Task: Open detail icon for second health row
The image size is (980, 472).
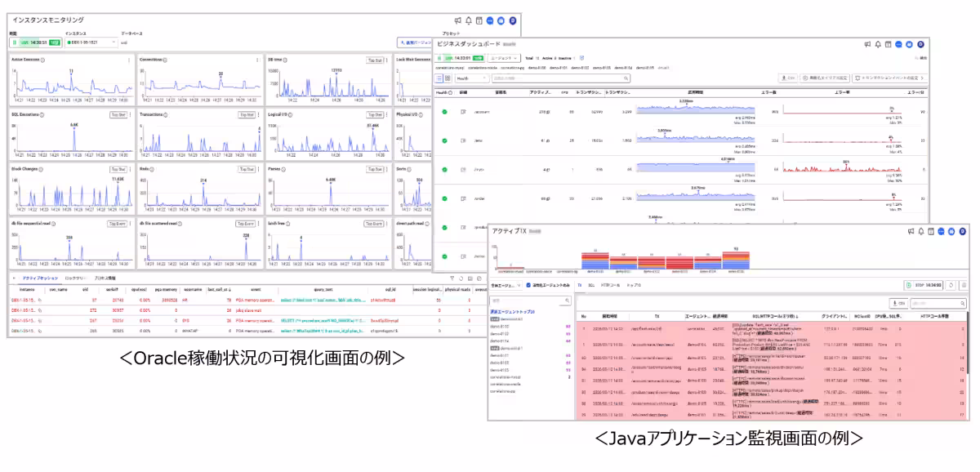Action: (x=463, y=140)
